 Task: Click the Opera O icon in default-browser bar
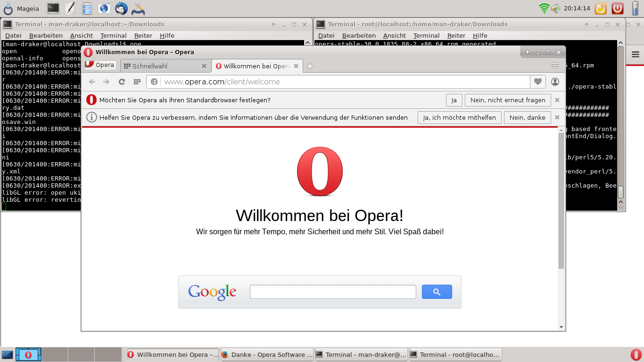coord(91,100)
